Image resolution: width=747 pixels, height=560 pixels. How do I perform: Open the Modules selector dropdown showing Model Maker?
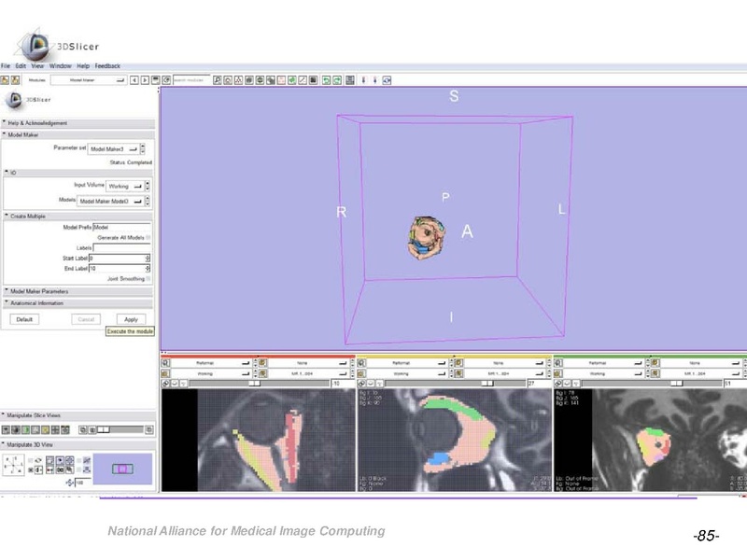coord(89,80)
